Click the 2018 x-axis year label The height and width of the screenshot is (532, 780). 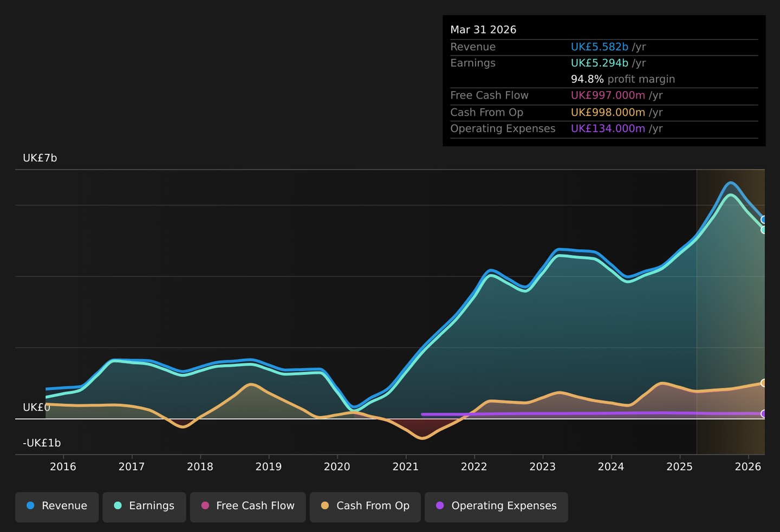[x=200, y=467]
